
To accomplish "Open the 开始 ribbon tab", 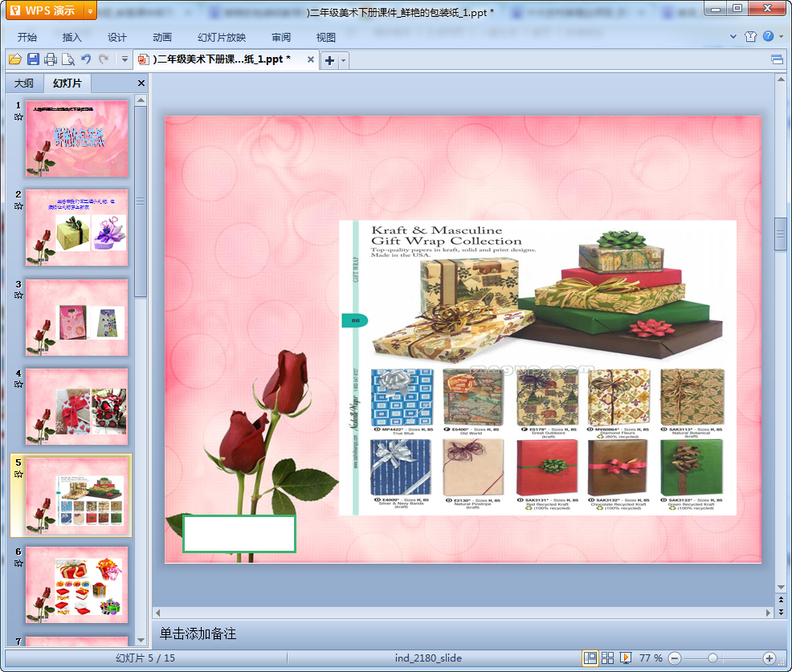I will tap(27, 38).
